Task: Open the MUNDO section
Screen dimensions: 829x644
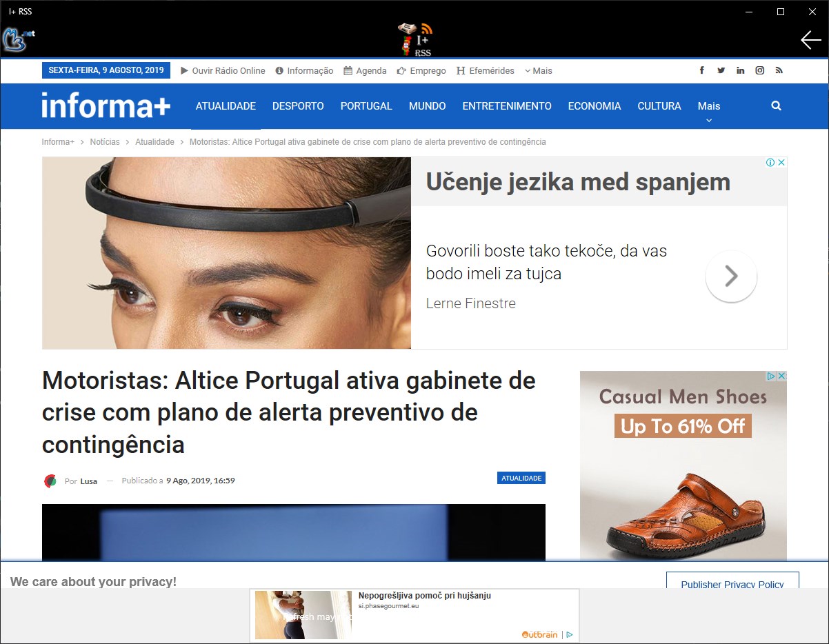Action: (428, 106)
